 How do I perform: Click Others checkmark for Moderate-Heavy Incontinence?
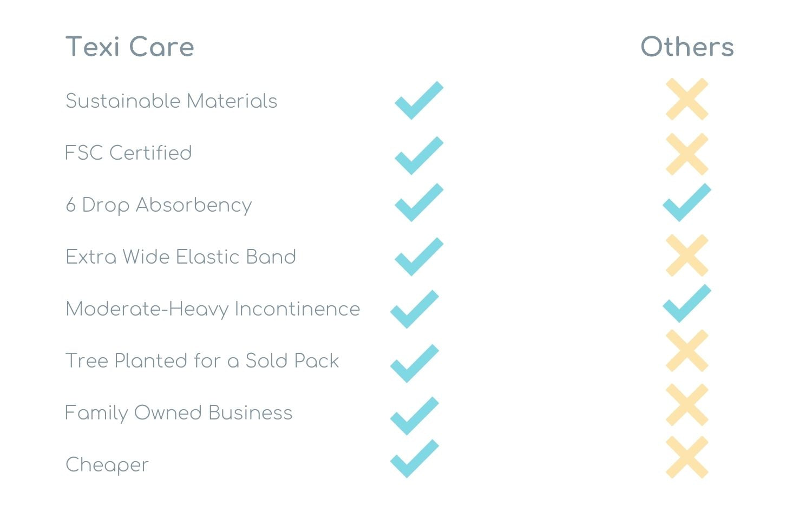click(x=686, y=303)
